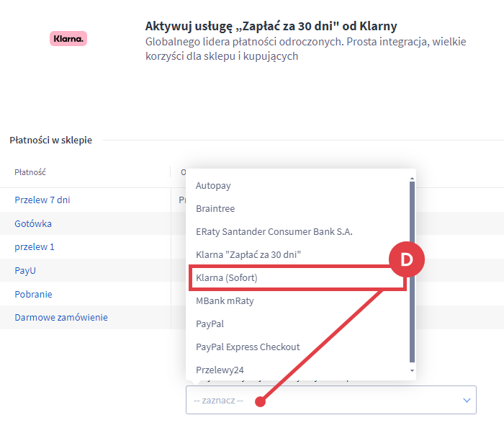
Task: Click the Płatność column header
Action: tap(30, 172)
